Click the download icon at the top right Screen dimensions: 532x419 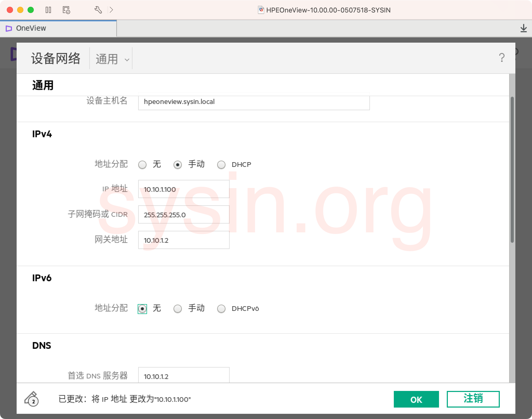pos(524,29)
